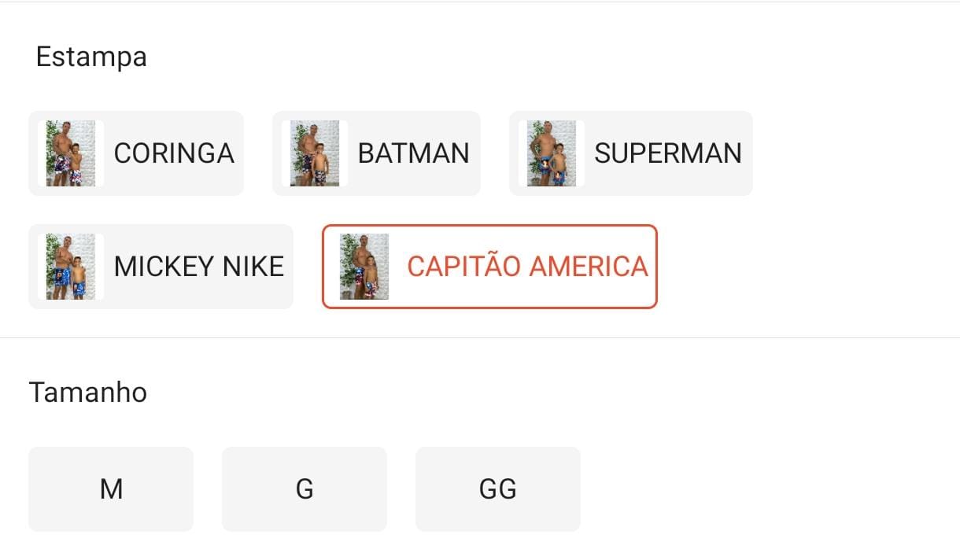Viewport: 960px width, 560px height.
Task: Pick size GG
Action: tap(498, 489)
